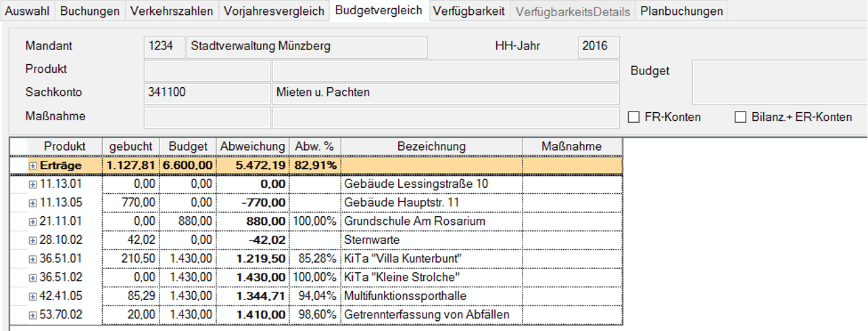This screenshot has height=331, width=868.
Task: Click the HH-Jahr field showing 2016
Action: [598, 47]
